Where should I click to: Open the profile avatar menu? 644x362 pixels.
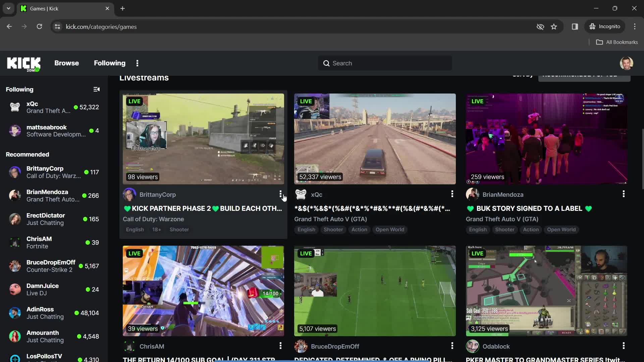(x=626, y=63)
